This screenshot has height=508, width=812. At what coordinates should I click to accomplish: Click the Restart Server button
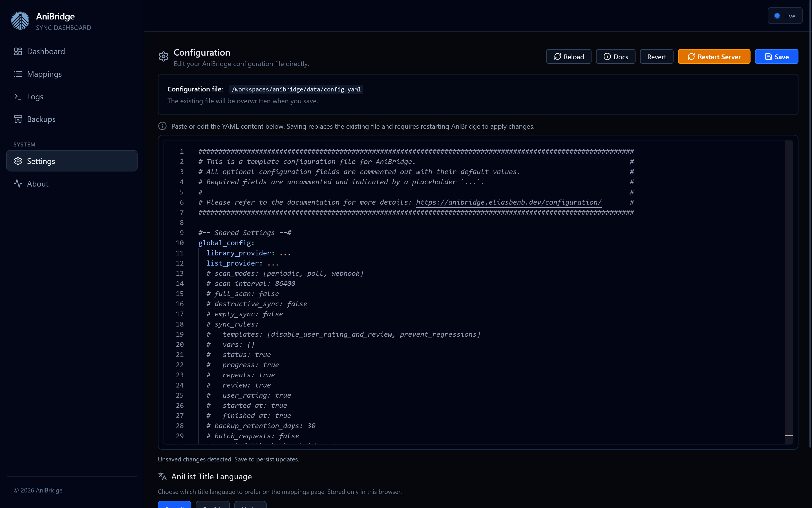coord(714,57)
